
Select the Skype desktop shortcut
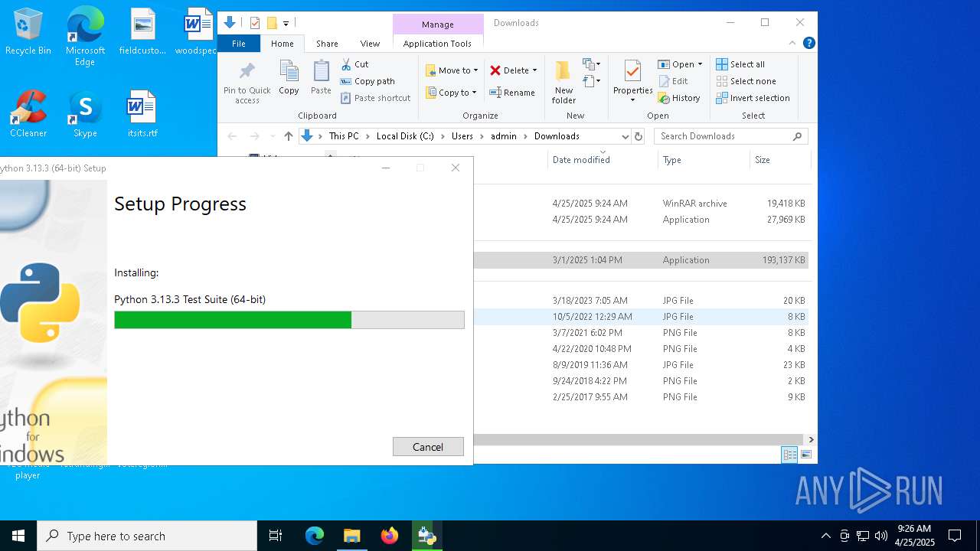point(85,114)
